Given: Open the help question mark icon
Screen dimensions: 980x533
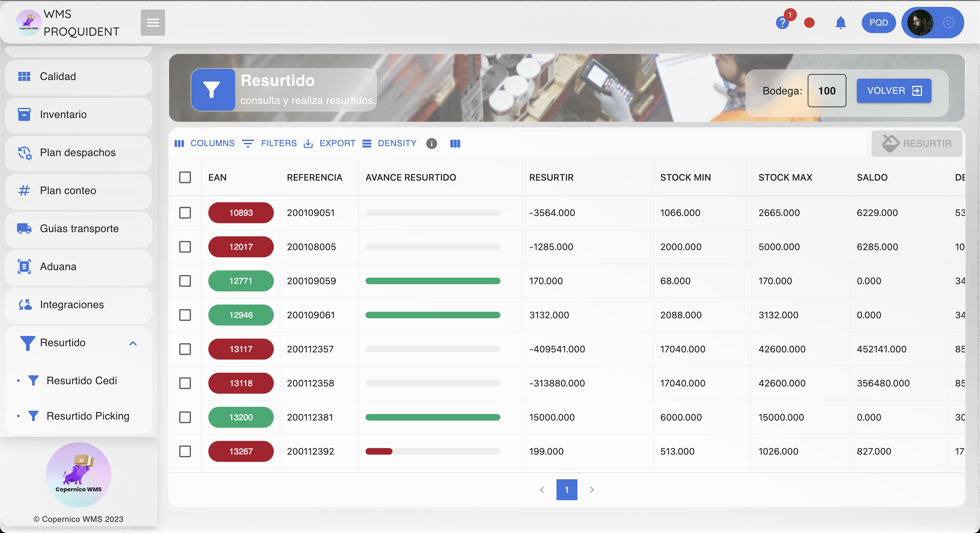Looking at the screenshot, I should tap(782, 23).
